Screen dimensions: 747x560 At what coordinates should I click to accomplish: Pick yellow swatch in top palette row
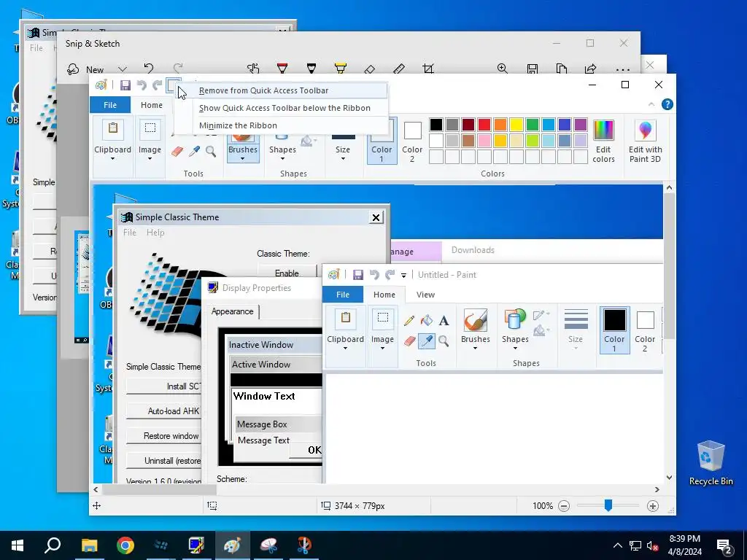516,125
